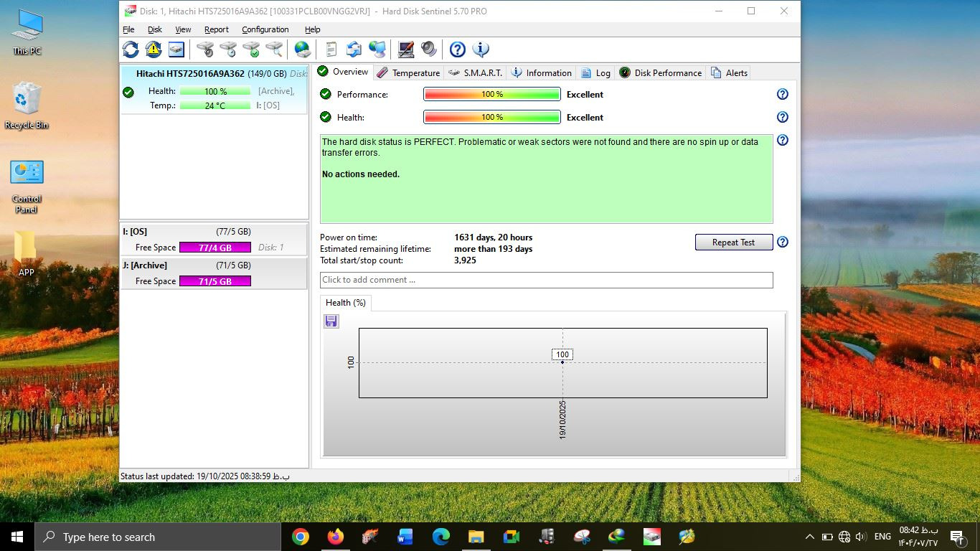Open the Disk Performance tab
The width and height of the screenshot is (980, 551).
coord(660,72)
